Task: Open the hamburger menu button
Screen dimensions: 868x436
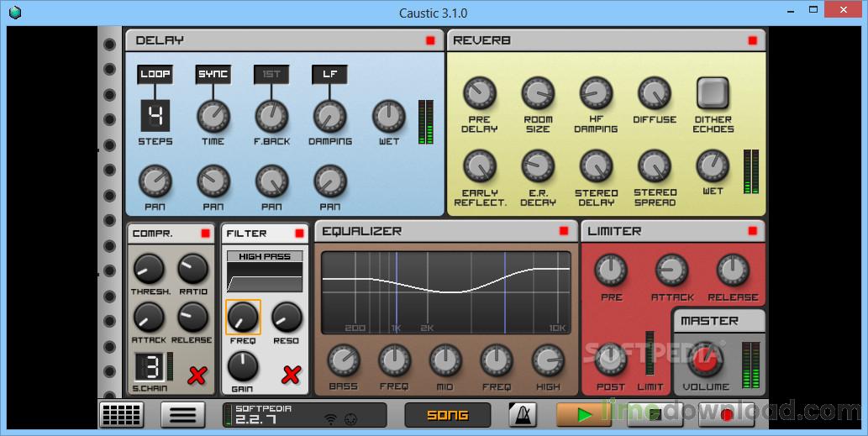Action: click(183, 414)
